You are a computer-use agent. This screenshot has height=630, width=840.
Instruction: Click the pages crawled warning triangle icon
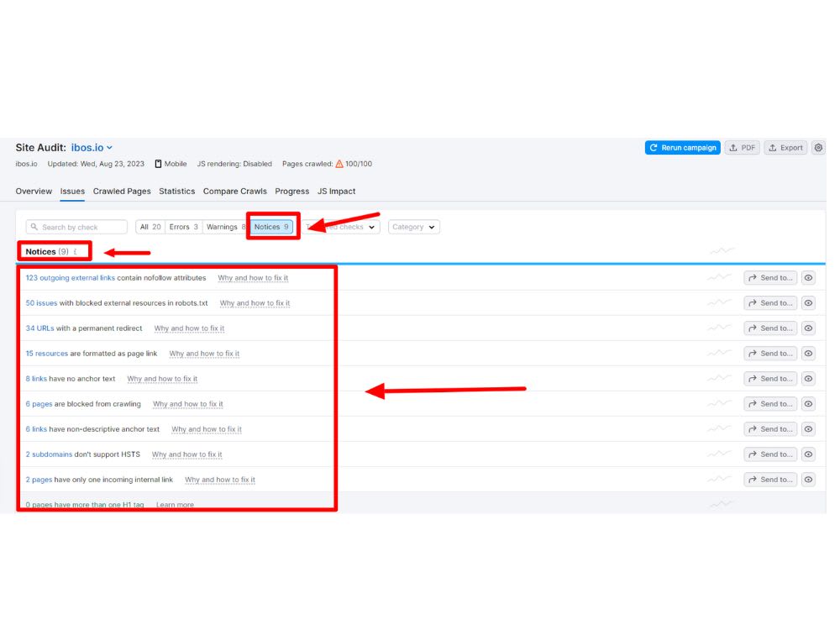[x=339, y=164]
